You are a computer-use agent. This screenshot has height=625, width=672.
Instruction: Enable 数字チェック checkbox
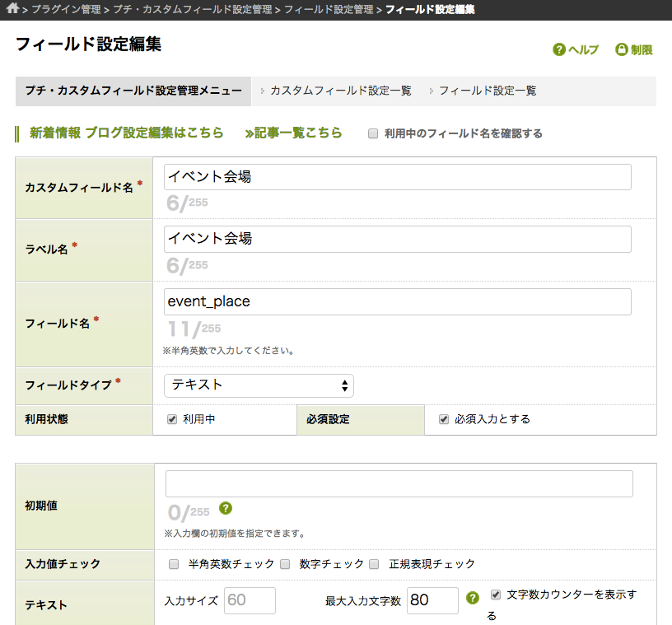[285, 564]
